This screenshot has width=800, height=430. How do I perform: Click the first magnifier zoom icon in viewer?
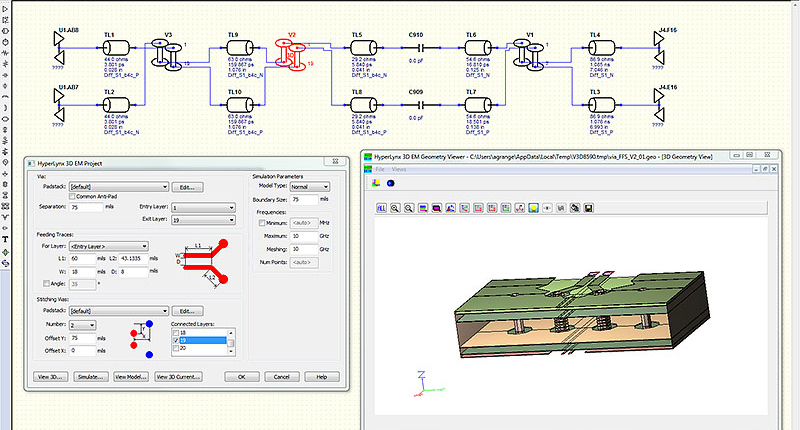coord(396,208)
